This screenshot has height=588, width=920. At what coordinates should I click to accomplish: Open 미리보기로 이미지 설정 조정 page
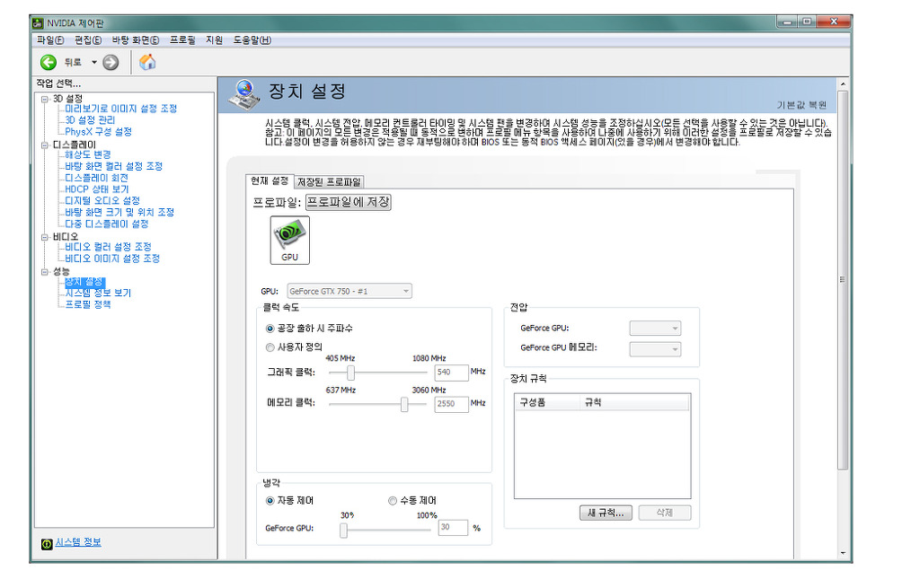(121, 109)
